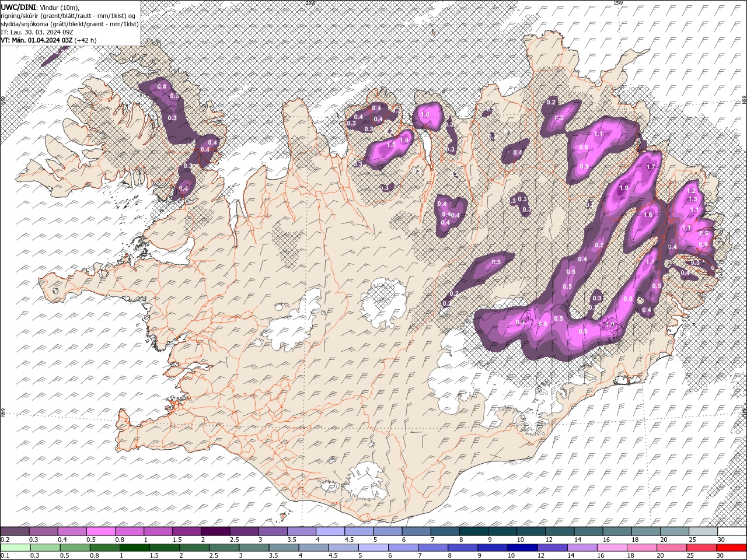
Task: Choose slate blue snow swatch labeled 6
Action: [x=416, y=531]
